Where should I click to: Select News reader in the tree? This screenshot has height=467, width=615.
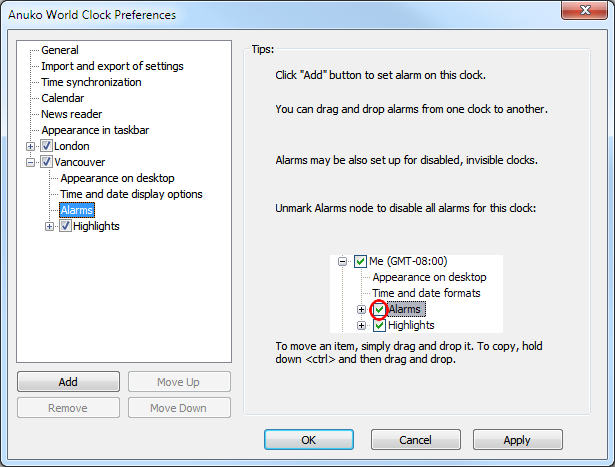71,114
